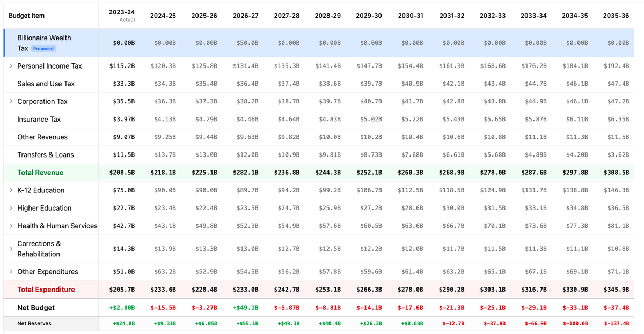Viewport: 644px width, 334px height.
Task: Click Other Revenues $9.07B value
Action: [x=124, y=137]
